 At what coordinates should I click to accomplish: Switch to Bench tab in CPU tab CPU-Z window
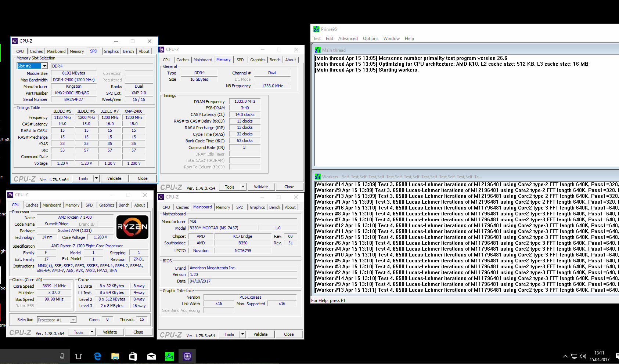point(124,205)
